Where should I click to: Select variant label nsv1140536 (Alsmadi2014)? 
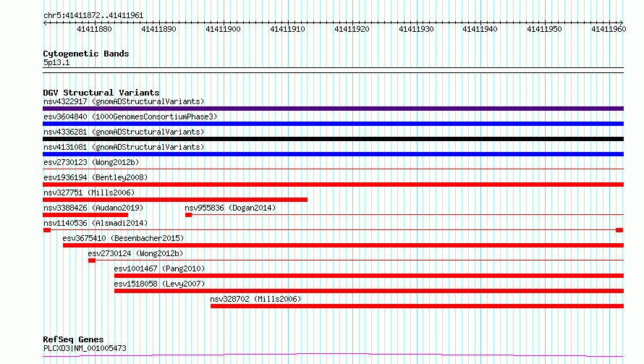coord(96,223)
